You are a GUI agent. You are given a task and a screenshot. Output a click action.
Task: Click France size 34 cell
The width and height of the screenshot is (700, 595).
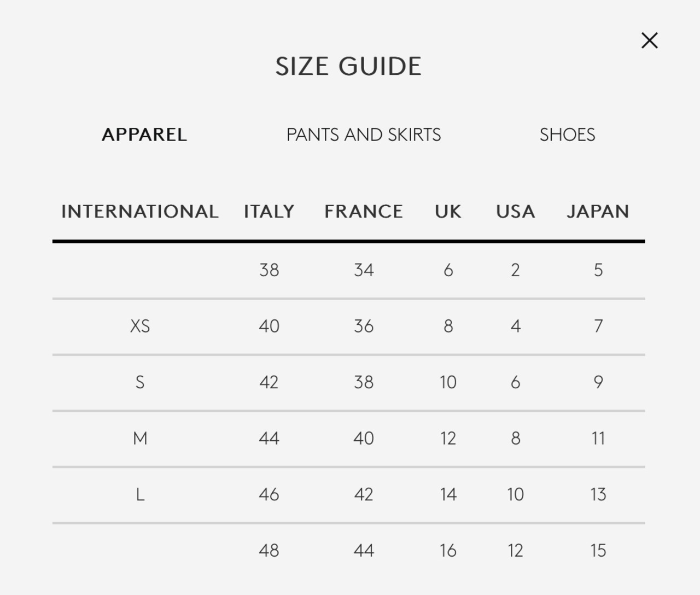(364, 270)
